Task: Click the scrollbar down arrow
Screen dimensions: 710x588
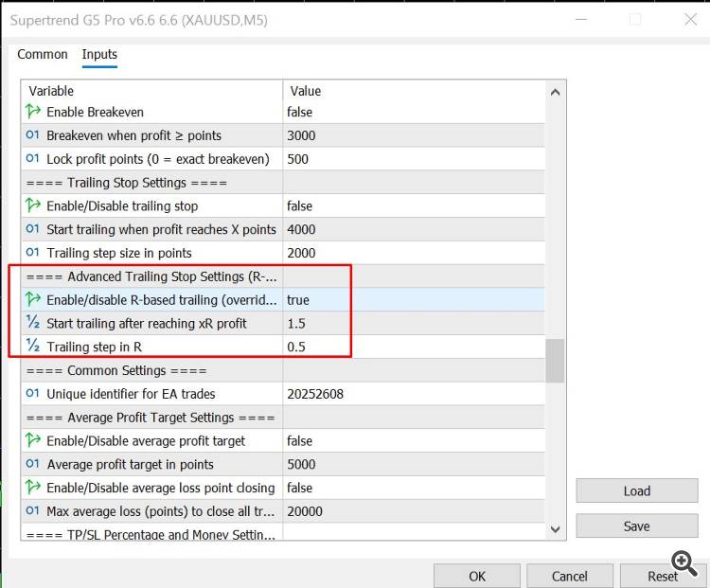Action: (555, 528)
